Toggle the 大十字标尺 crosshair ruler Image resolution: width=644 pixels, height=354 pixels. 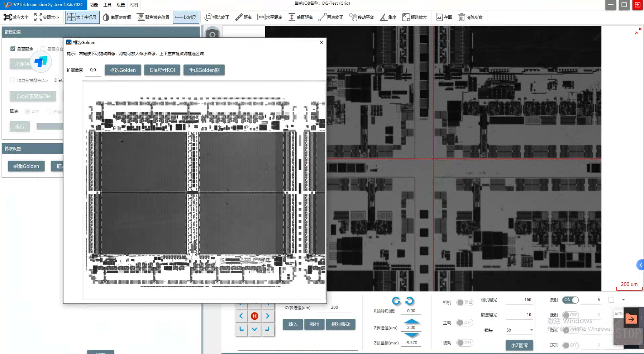click(x=82, y=17)
